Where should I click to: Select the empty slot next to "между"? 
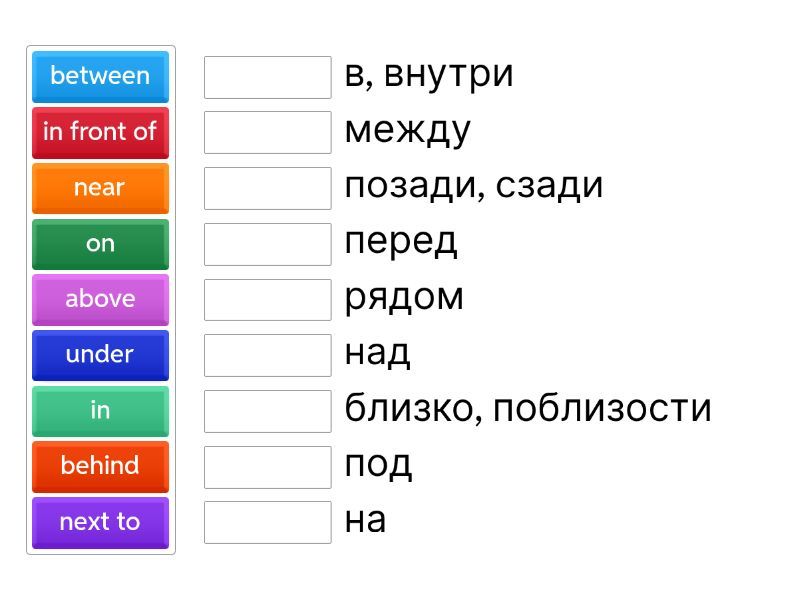[267, 132]
